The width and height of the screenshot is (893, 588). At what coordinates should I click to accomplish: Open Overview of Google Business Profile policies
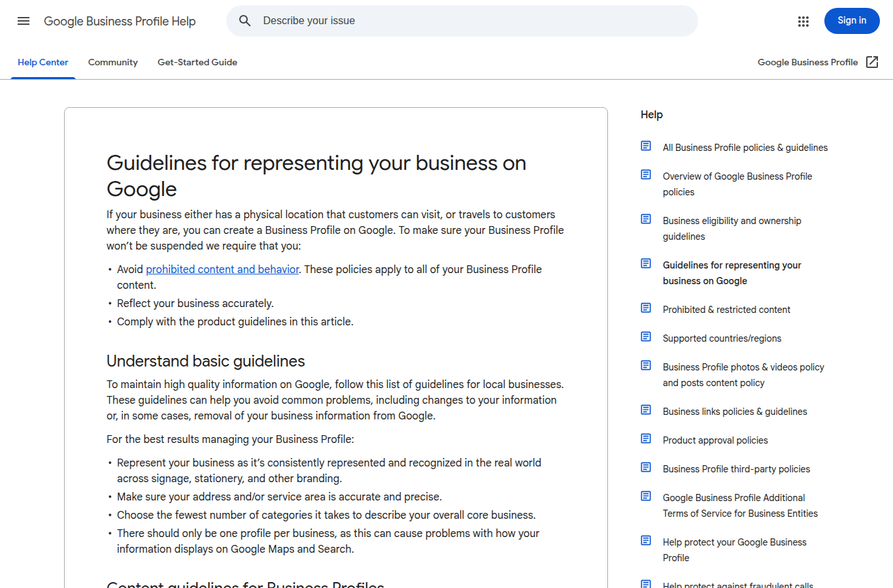coord(737,184)
